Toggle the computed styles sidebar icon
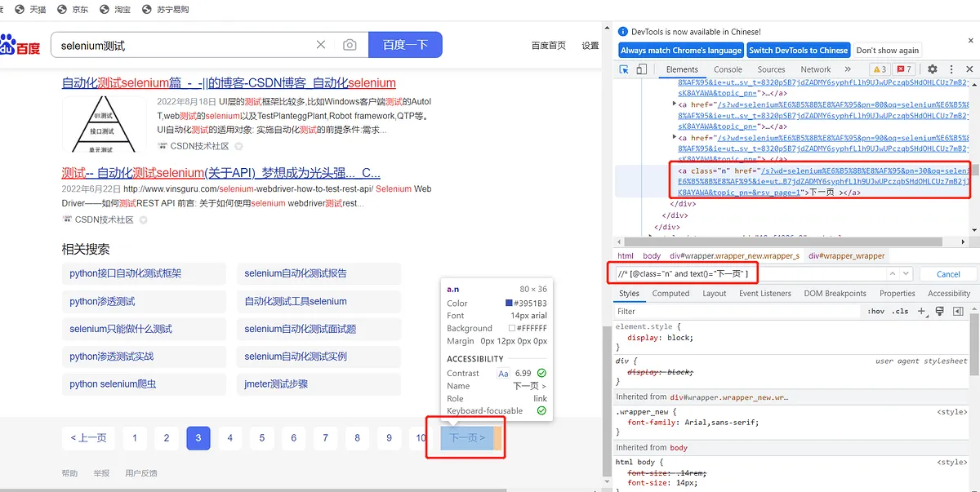 (958, 311)
